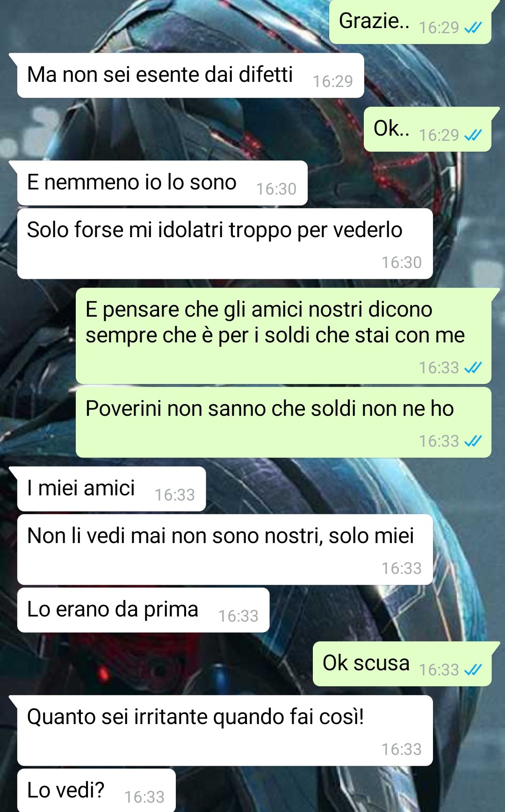This screenshot has height=812, width=505.
Task: Select message about 'amici nostri dicono'
Action: (x=283, y=336)
